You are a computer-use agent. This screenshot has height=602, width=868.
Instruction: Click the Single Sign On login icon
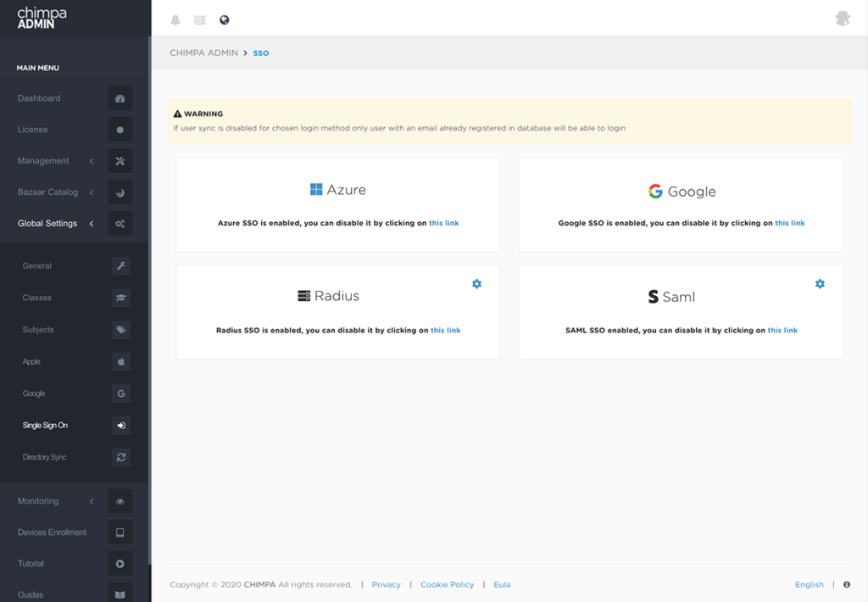[121, 426]
